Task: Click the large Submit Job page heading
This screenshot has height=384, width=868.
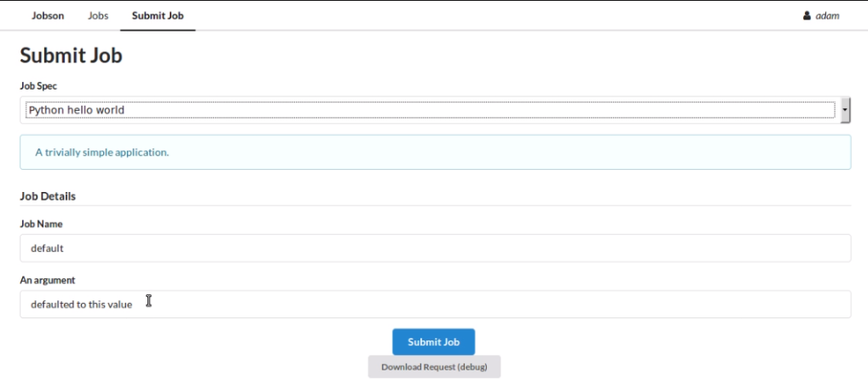Action: [71, 56]
